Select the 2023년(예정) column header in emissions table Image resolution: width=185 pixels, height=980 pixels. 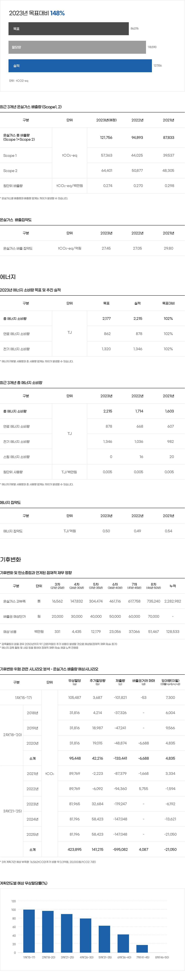coord(106,120)
